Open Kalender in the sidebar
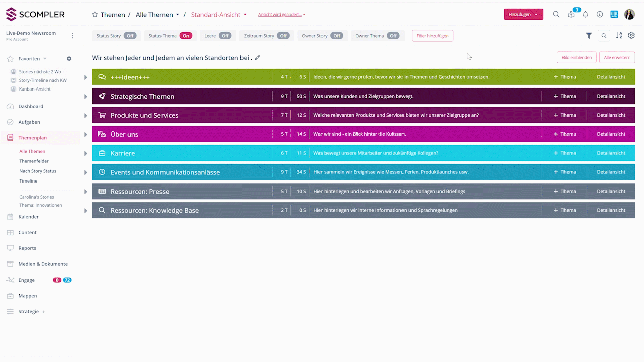This screenshot has height=362, width=644. (x=29, y=217)
